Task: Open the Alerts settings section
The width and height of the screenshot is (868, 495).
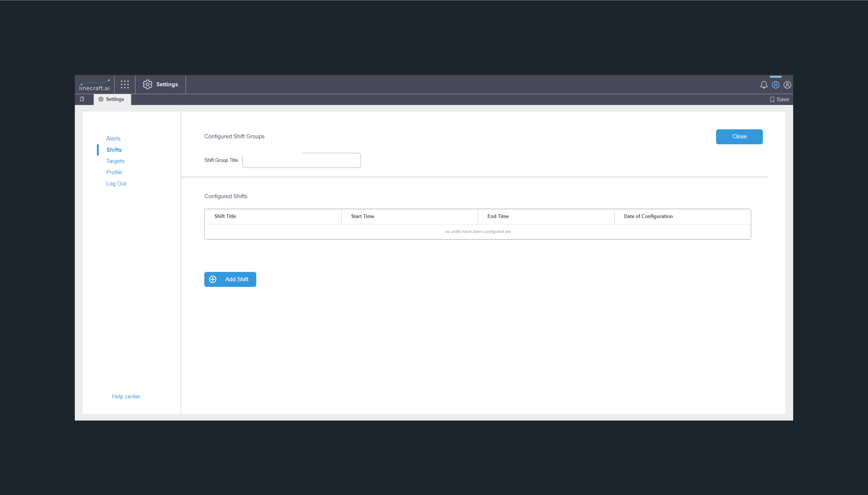Action: tap(113, 138)
